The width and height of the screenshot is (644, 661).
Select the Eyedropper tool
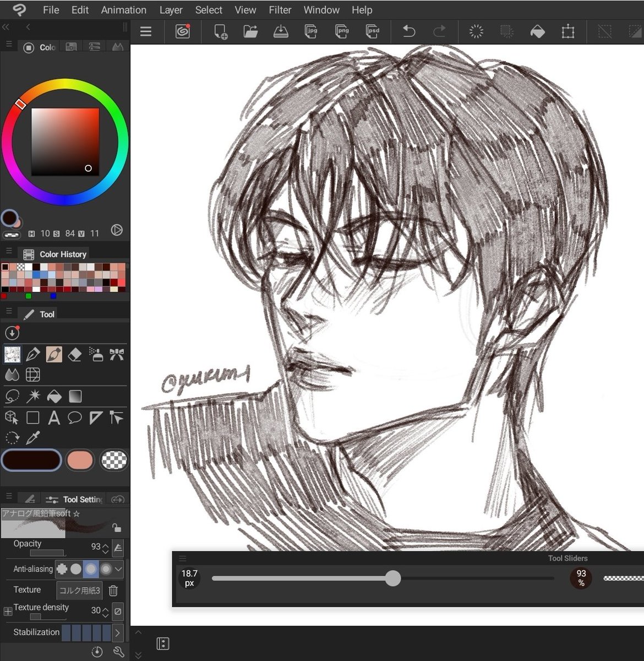click(33, 438)
